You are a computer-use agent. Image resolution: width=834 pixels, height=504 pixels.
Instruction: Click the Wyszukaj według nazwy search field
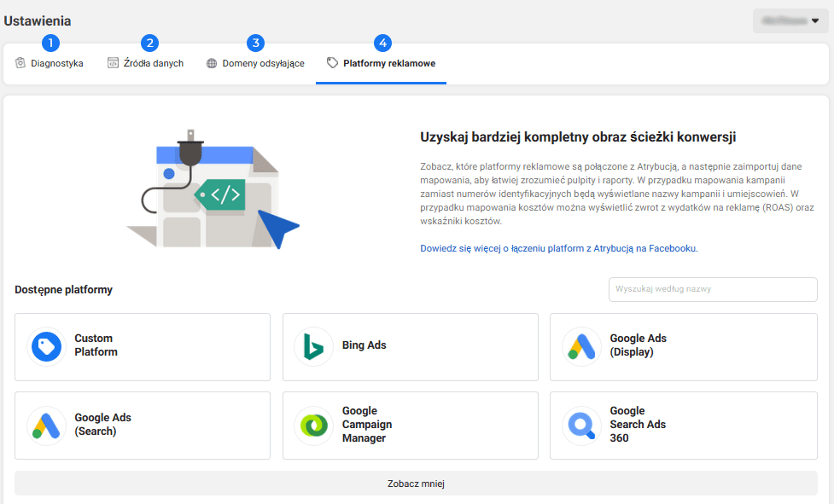(712, 289)
